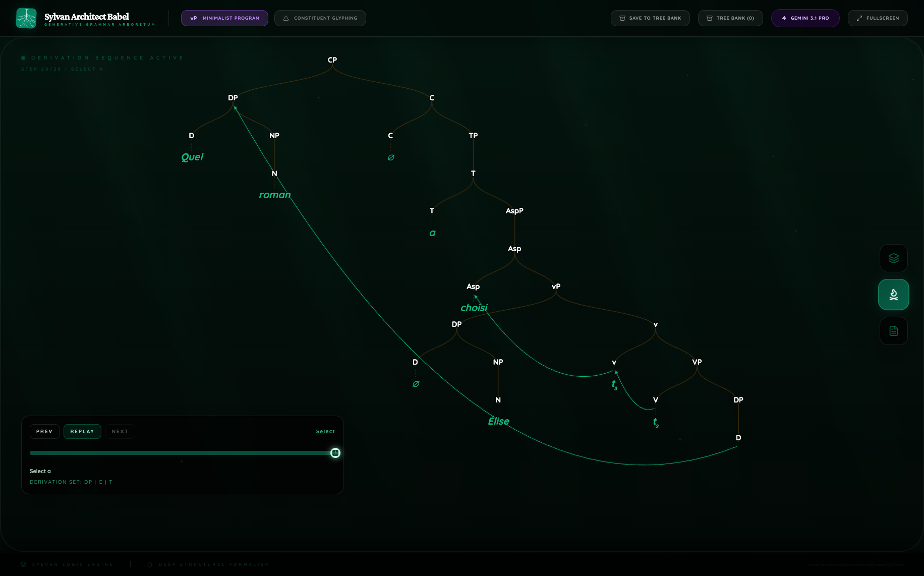This screenshot has height=576, width=924.
Task: Click the 'Élise' terminal in the tree
Action: [498, 422]
